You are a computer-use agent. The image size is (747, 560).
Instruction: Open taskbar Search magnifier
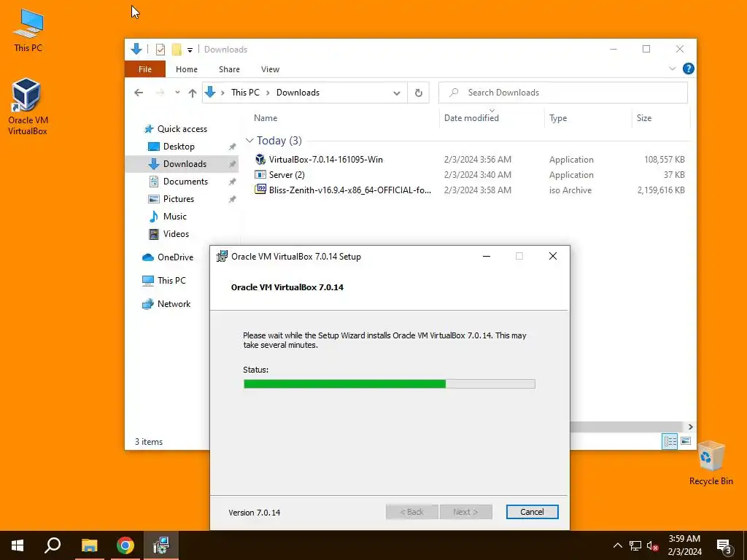coord(53,545)
